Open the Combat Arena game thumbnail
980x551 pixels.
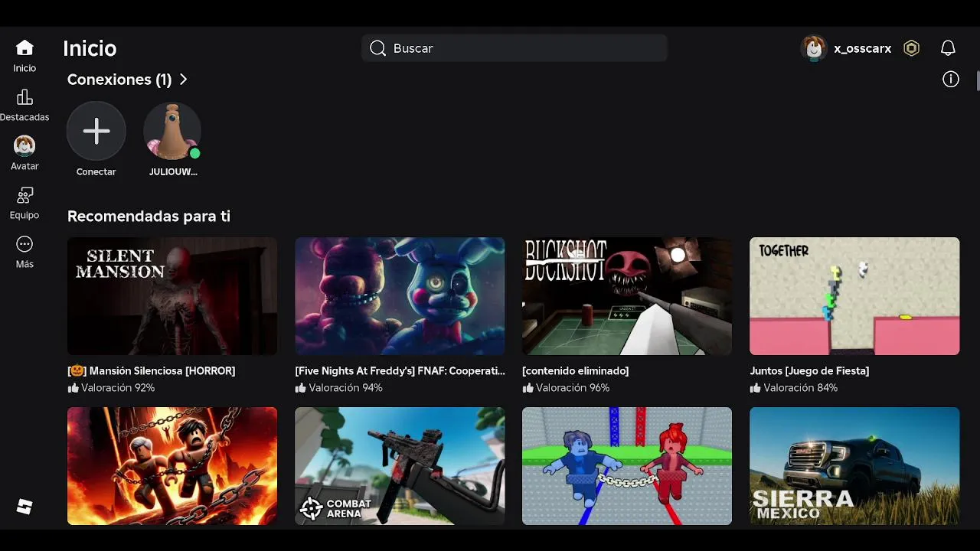point(400,466)
